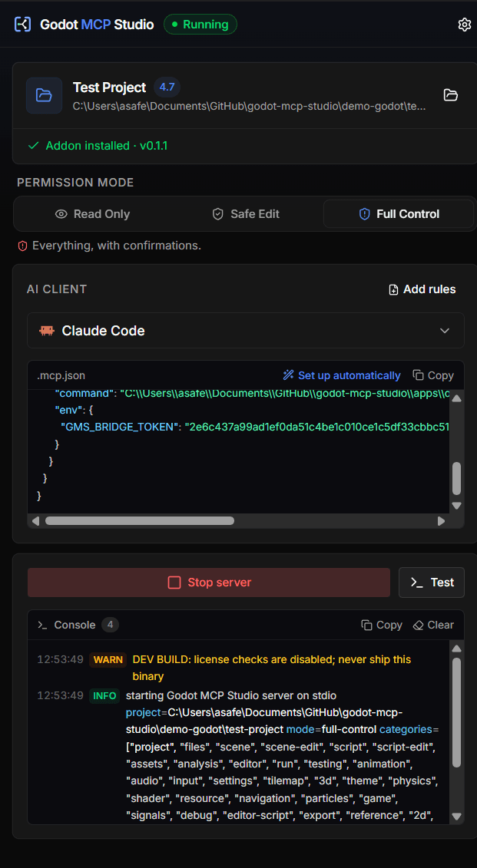
Task: Click the config vertical scrollbar up arrow
Action: (x=456, y=398)
